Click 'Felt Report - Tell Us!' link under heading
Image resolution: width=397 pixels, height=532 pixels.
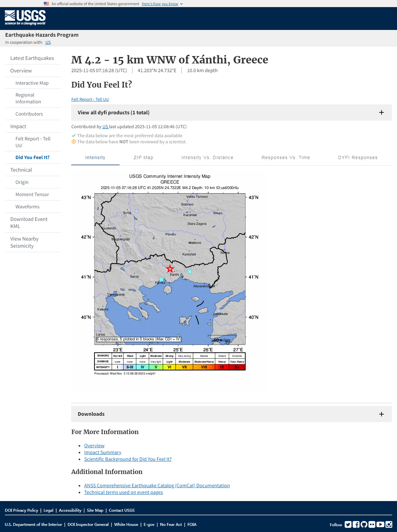[90, 100]
